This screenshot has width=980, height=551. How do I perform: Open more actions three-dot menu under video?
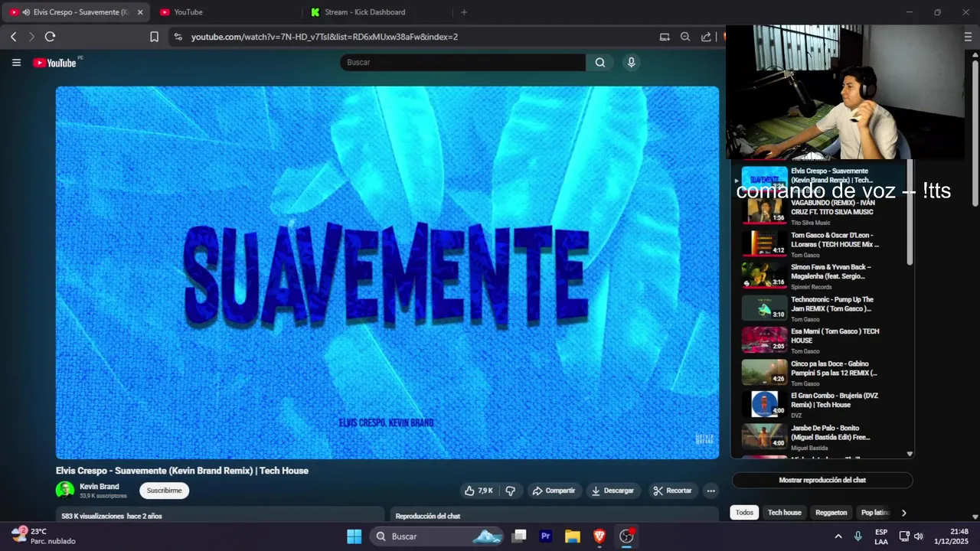click(710, 491)
